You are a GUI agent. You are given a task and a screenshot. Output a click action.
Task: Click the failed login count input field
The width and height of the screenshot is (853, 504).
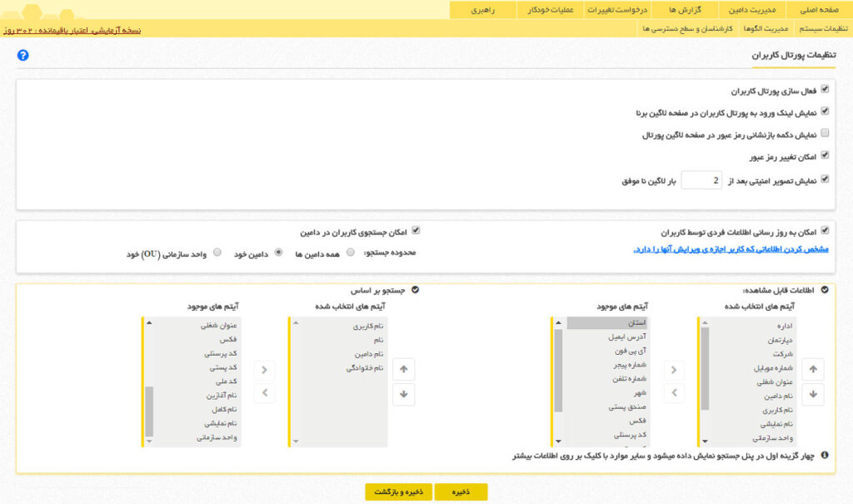point(701,179)
